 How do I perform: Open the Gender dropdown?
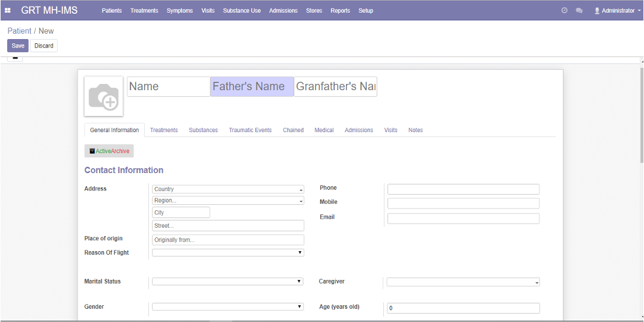(x=228, y=307)
